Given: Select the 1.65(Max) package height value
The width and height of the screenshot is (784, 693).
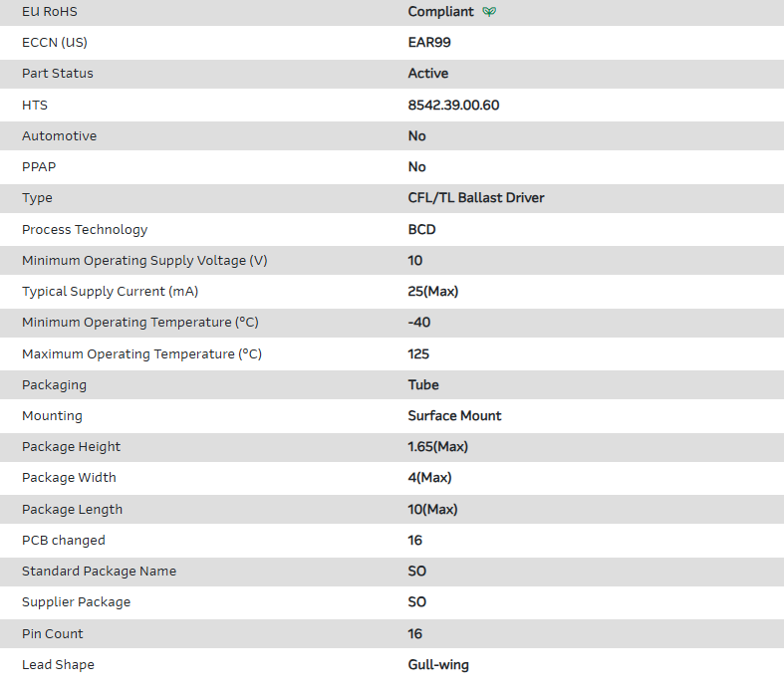Looking at the screenshot, I should click(437, 447).
